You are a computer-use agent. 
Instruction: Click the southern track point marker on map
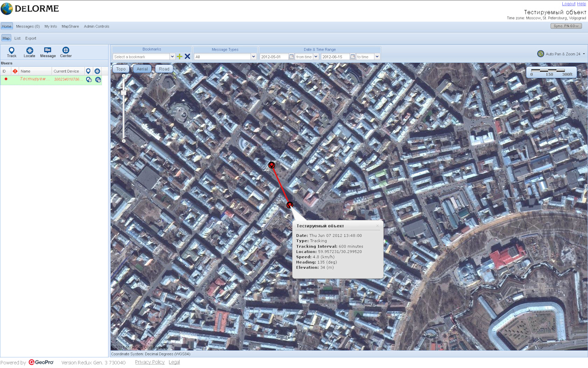click(289, 205)
